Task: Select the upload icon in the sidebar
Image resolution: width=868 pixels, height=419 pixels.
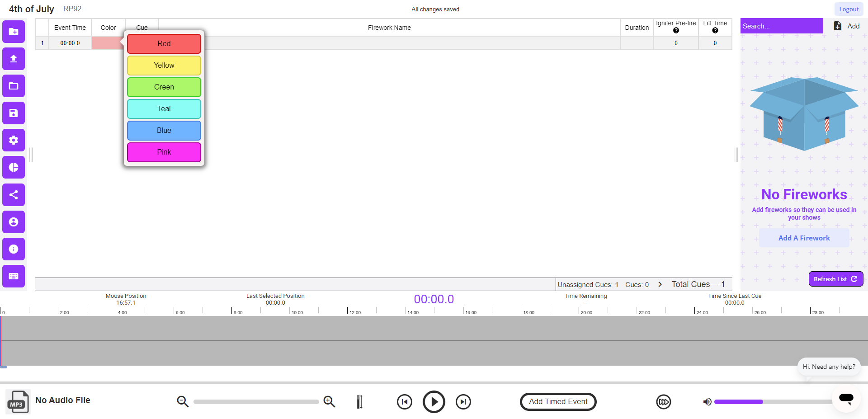Action: [x=14, y=59]
